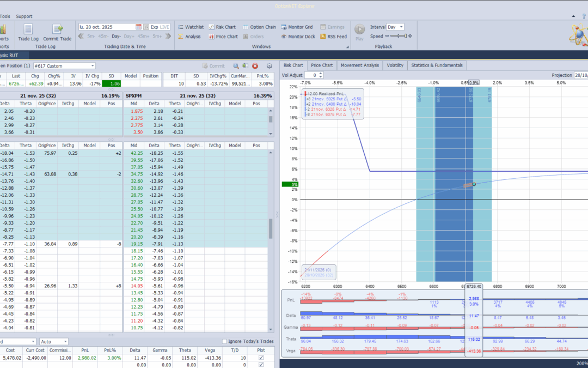This screenshot has width=588, height=368.
Task: Open the Analysis window
Action: pos(189,37)
